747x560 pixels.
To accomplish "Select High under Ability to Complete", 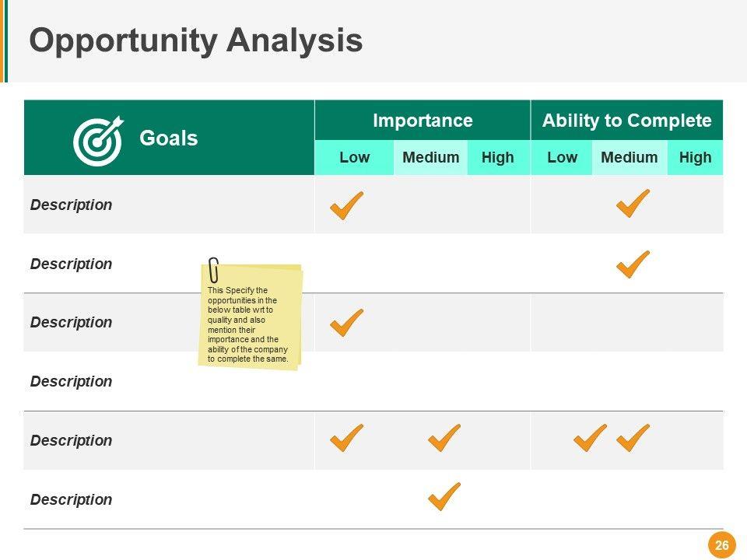I will tap(695, 158).
